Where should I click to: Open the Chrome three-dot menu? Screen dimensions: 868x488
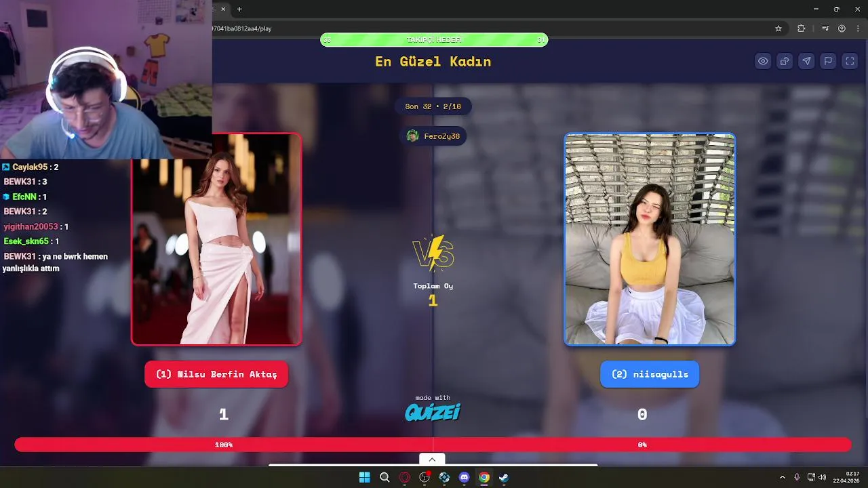[857, 28]
